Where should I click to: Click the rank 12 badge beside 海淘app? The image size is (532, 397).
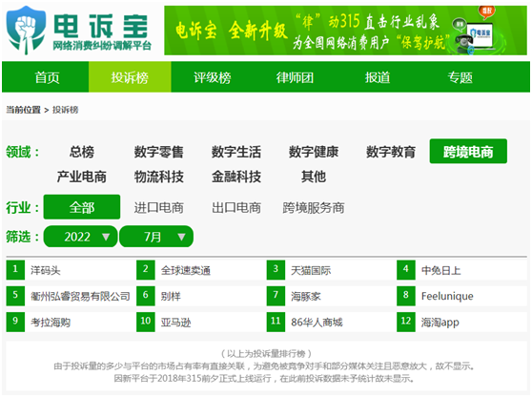[406, 322]
